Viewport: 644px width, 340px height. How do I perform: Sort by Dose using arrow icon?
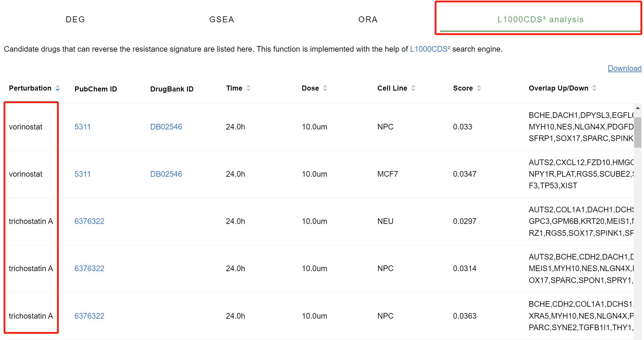pyautogui.click(x=325, y=88)
